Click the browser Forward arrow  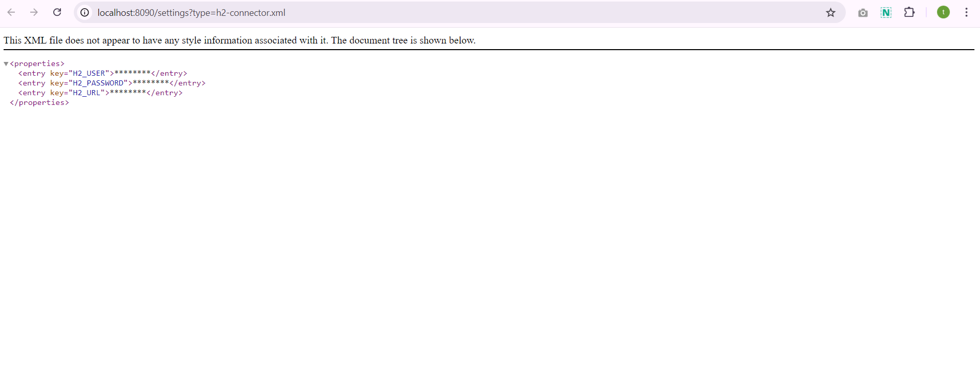point(34,12)
